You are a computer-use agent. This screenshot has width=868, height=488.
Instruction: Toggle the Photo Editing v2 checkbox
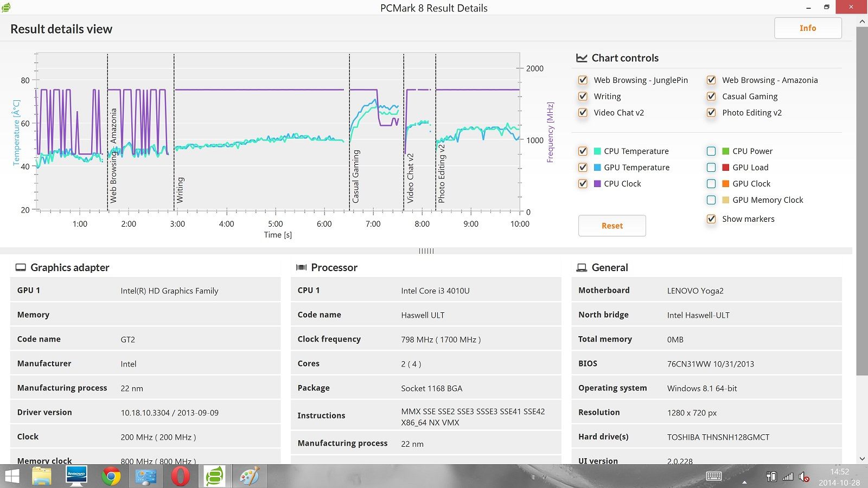[x=711, y=113]
